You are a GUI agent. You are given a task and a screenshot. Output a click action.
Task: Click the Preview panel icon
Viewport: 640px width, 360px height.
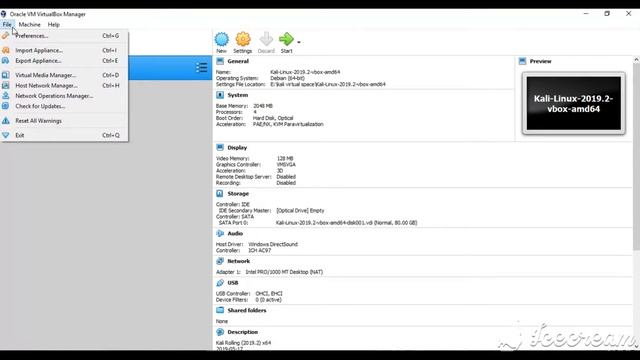click(x=522, y=61)
